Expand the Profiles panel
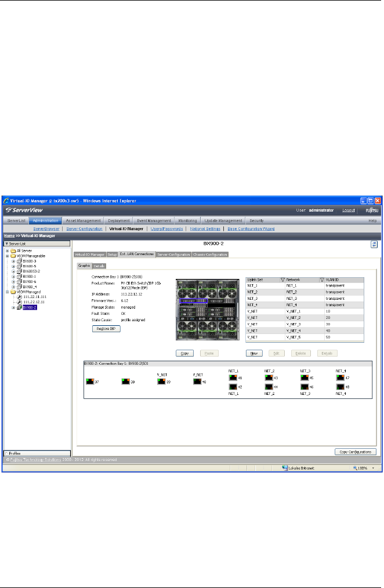This screenshot has height=588, width=384. 37,453
